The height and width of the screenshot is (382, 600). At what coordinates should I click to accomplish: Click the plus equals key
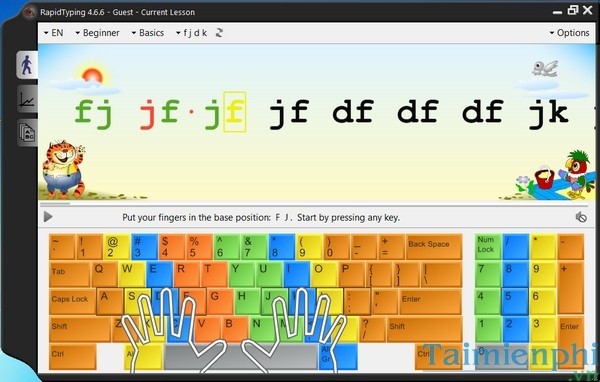(x=392, y=247)
